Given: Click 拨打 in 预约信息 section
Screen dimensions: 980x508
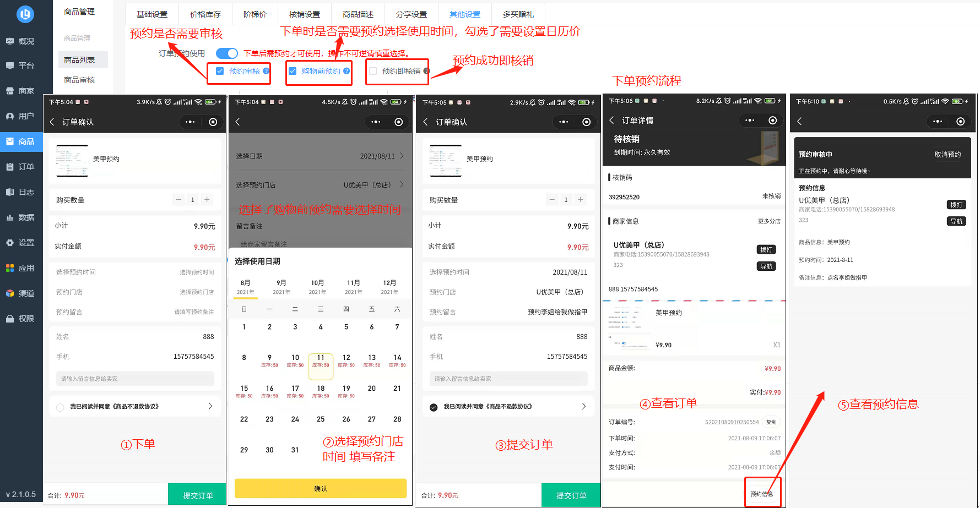Looking at the screenshot, I should [956, 205].
